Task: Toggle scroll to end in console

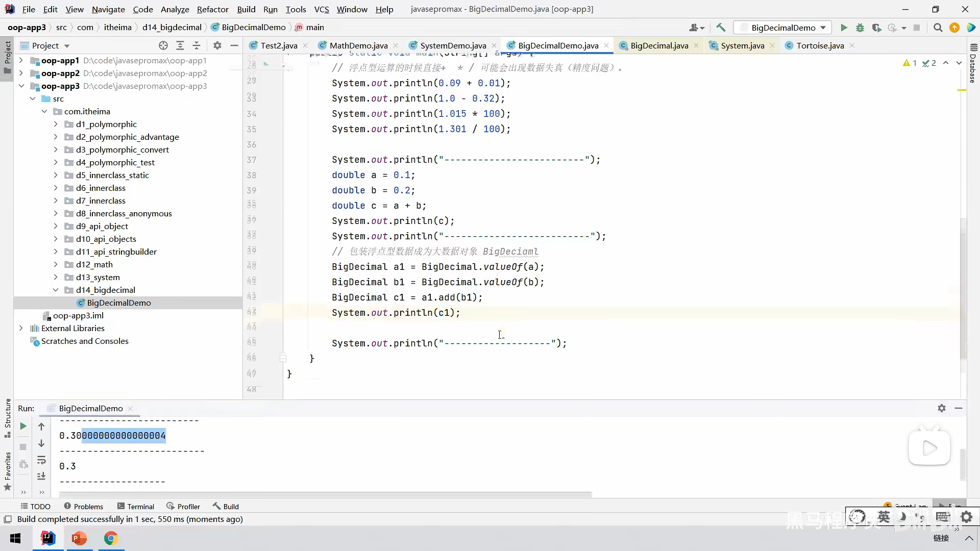Action: point(41,476)
